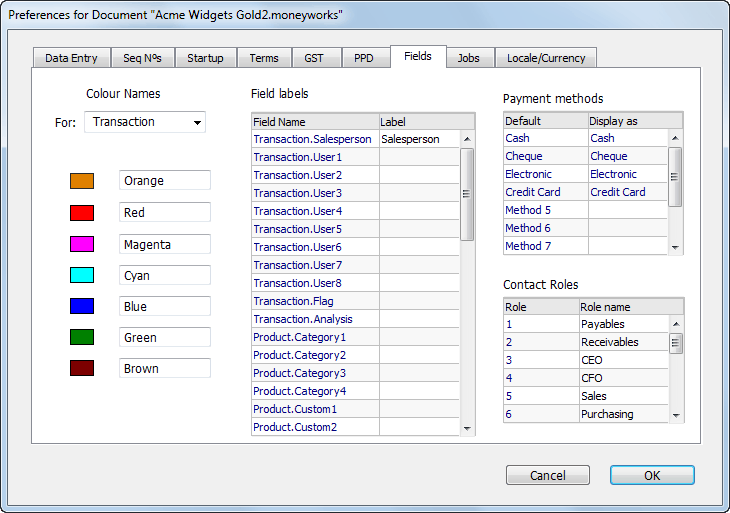Open the Seq Nos tab
This screenshot has width=730, height=513.
pyautogui.click(x=142, y=58)
